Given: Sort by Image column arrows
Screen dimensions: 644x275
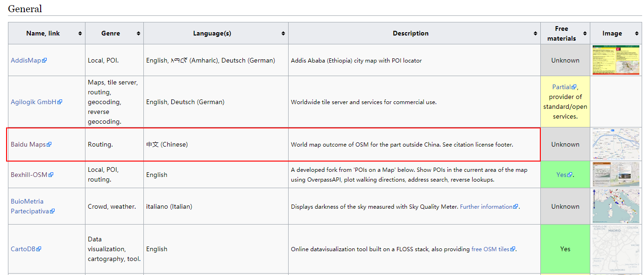Looking at the screenshot, I should [637, 34].
